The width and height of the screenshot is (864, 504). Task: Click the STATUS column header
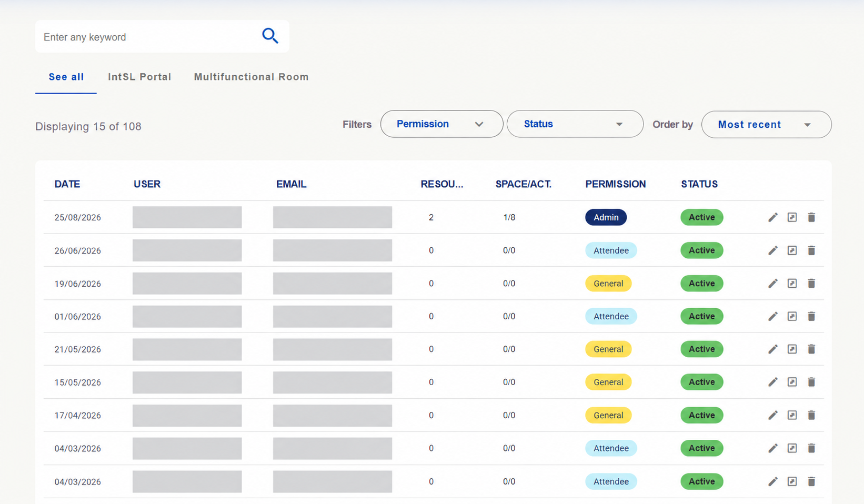(x=699, y=184)
